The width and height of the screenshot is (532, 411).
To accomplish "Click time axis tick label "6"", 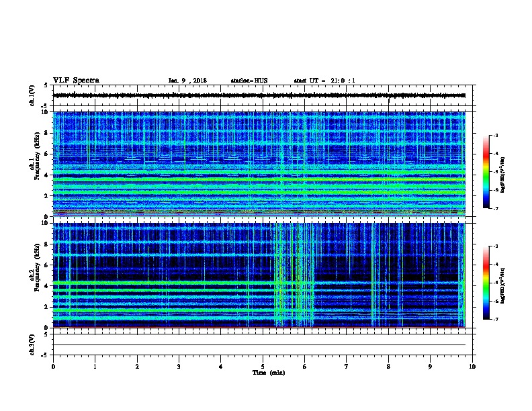I will pos(304,366).
